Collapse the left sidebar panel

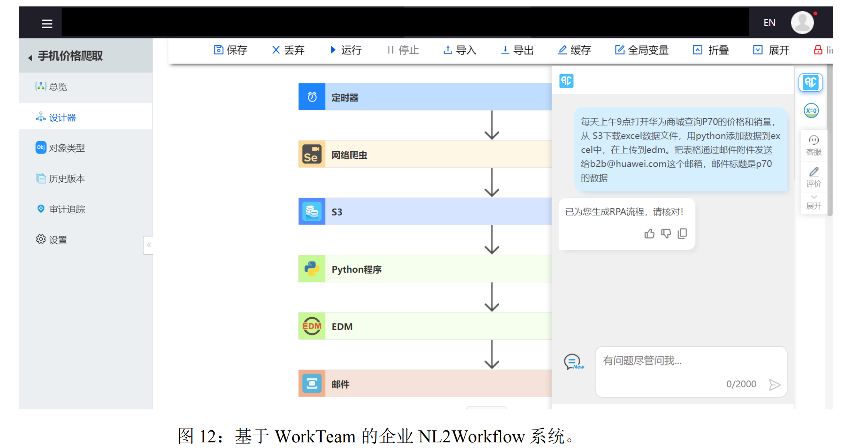[148, 245]
